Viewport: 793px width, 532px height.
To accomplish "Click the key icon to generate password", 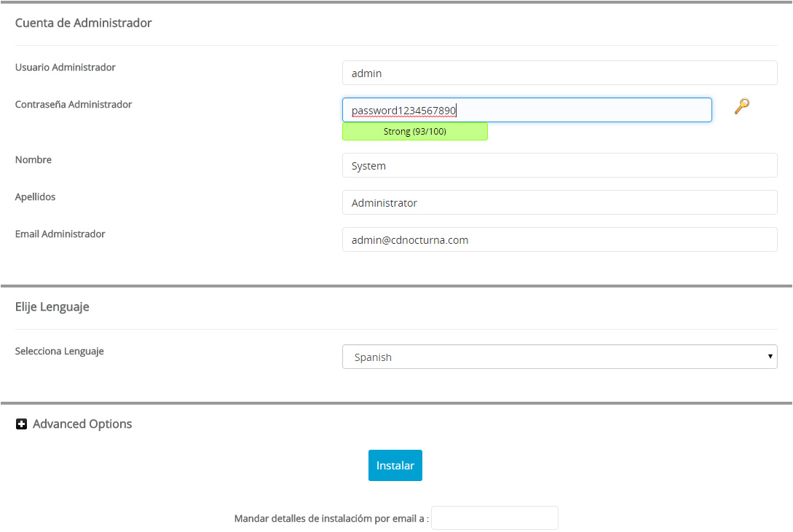I will tap(741, 106).
